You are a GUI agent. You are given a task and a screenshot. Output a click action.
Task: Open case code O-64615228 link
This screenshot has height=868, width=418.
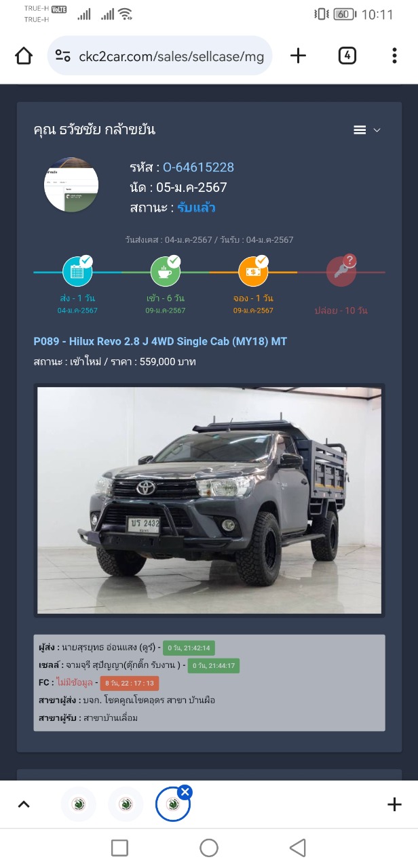coord(198,167)
